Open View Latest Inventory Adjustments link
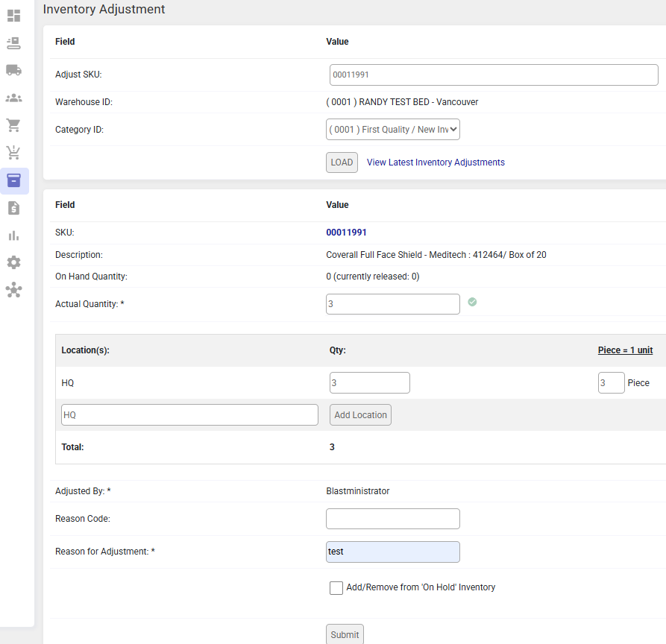The width and height of the screenshot is (666, 644). [x=436, y=162]
